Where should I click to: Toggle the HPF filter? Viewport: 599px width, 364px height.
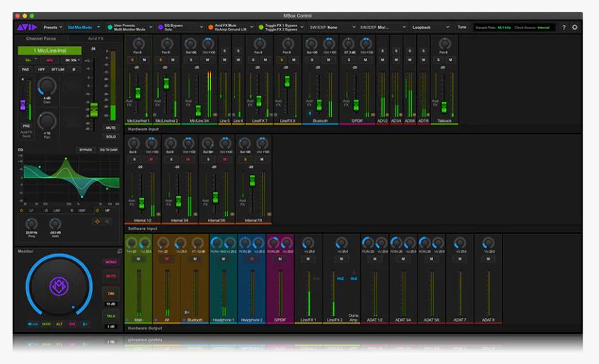coord(41,69)
